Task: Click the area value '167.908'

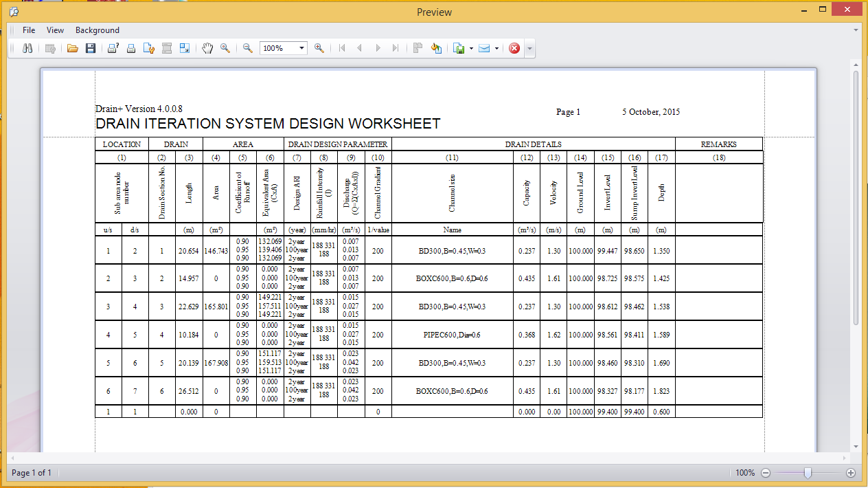Action: click(x=216, y=363)
